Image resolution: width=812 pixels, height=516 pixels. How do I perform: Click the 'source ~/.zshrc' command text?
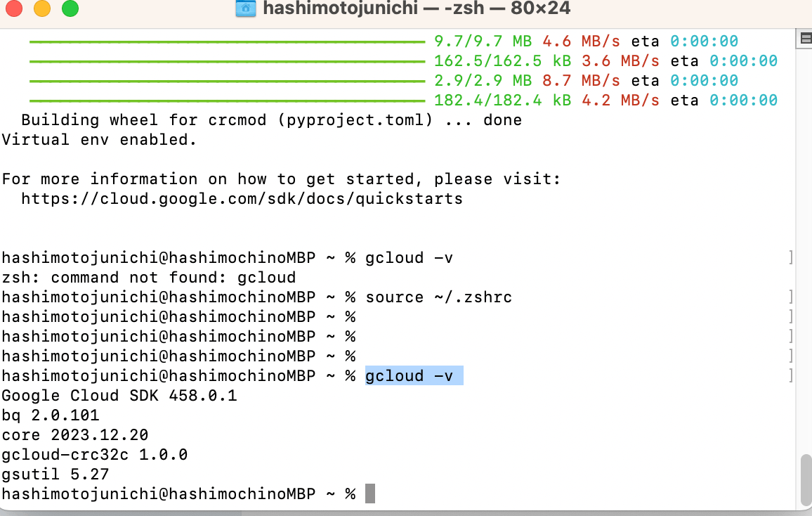[x=438, y=297]
